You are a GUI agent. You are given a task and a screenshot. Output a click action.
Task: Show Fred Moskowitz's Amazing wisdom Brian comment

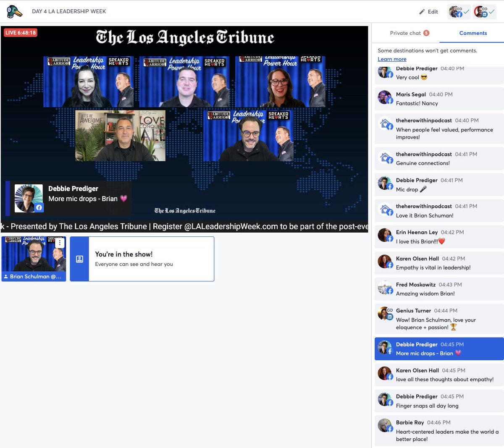coord(439,289)
